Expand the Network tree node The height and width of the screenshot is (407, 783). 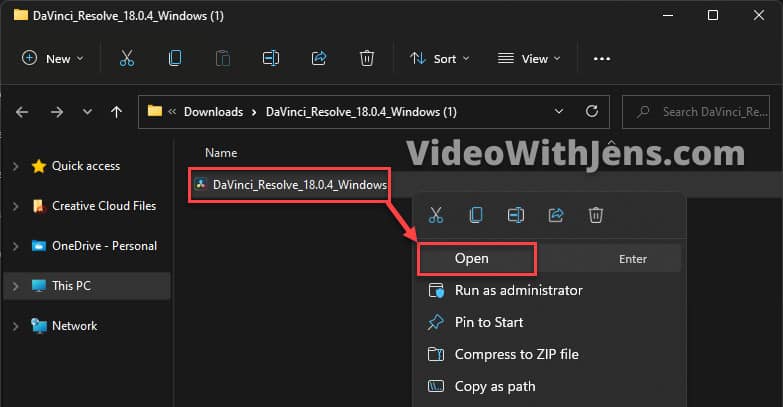pos(15,326)
